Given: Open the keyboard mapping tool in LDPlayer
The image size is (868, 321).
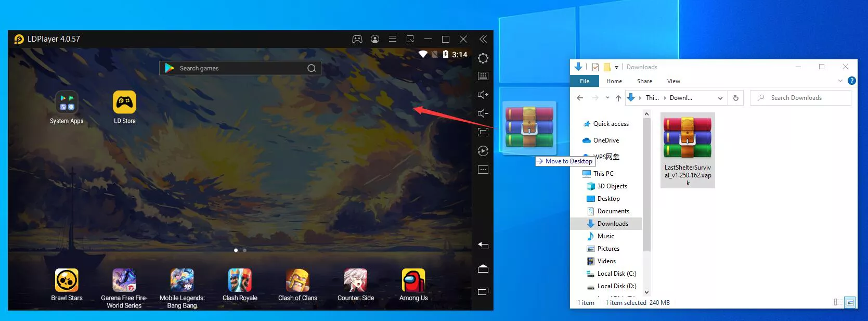Looking at the screenshot, I should click(483, 76).
